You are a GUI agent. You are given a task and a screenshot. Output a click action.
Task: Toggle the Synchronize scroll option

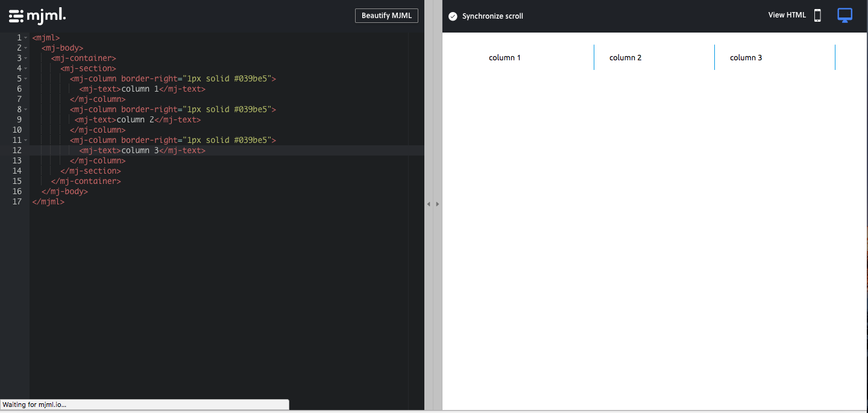point(492,16)
